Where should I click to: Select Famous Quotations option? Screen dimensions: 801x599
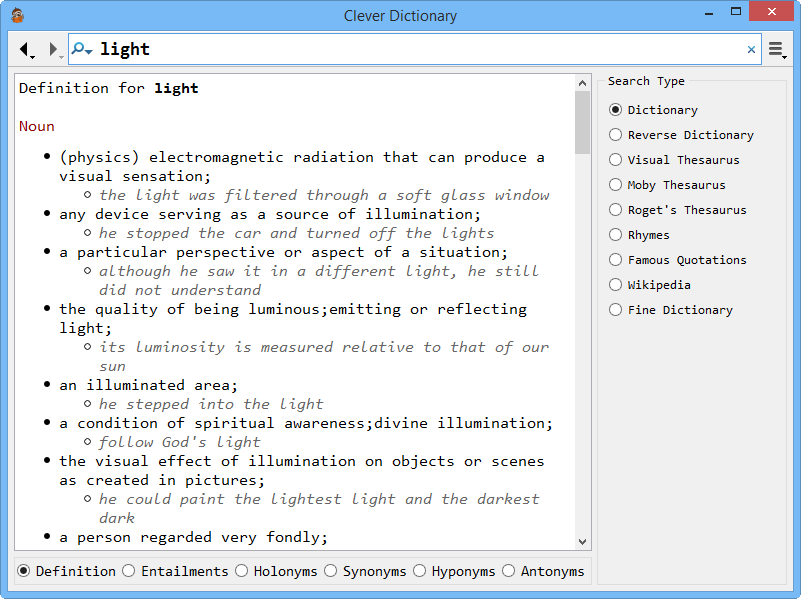678,260
